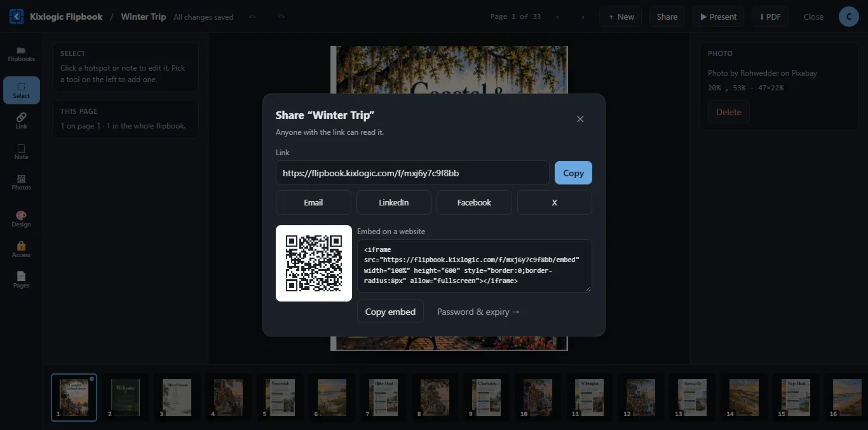
Task: Click the New button in toolbar
Action: (x=621, y=17)
